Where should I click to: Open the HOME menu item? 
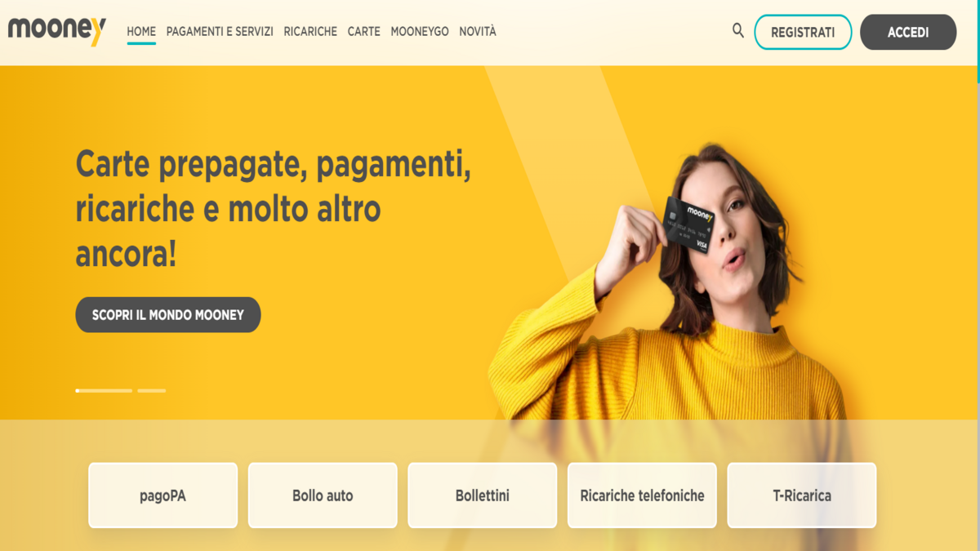(141, 32)
